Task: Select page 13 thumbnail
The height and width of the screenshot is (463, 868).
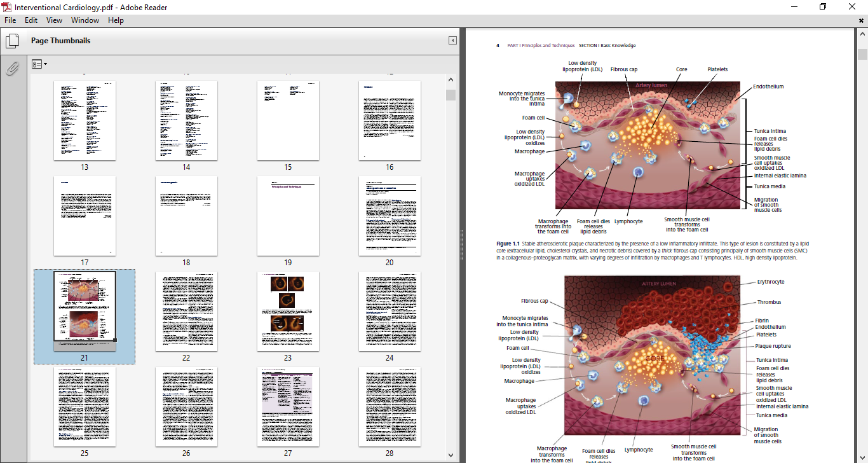Action: pos(85,120)
